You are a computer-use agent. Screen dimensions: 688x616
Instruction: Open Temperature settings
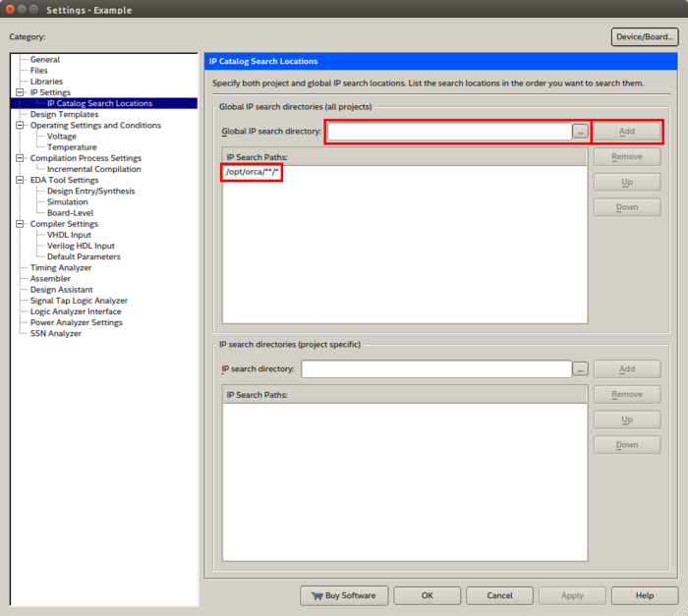pyautogui.click(x=72, y=147)
